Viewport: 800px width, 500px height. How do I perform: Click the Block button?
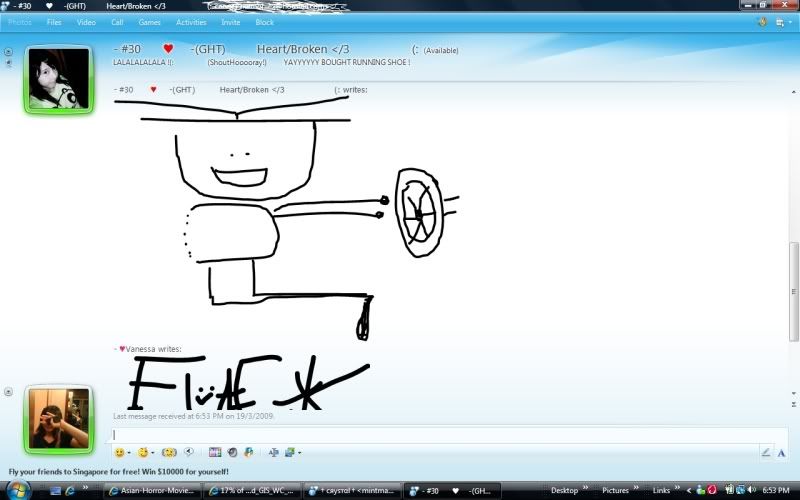coord(264,22)
